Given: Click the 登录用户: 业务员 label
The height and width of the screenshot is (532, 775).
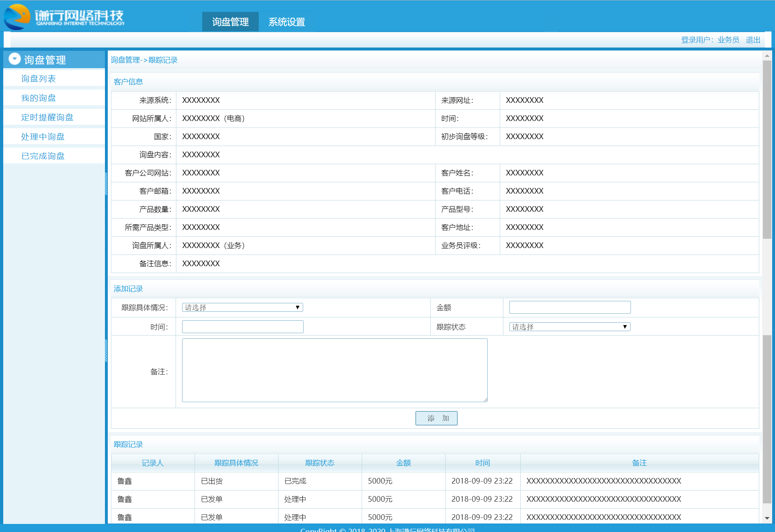Looking at the screenshot, I should click(710, 40).
